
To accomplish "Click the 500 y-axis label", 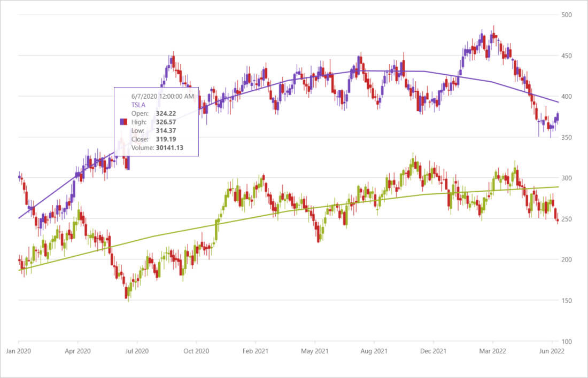I will point(567,15).
